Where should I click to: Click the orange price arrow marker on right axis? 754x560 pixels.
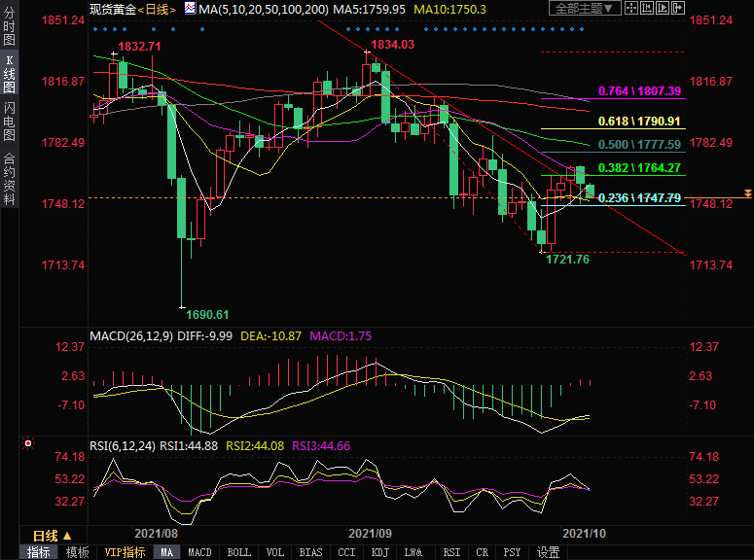(746, 194)
